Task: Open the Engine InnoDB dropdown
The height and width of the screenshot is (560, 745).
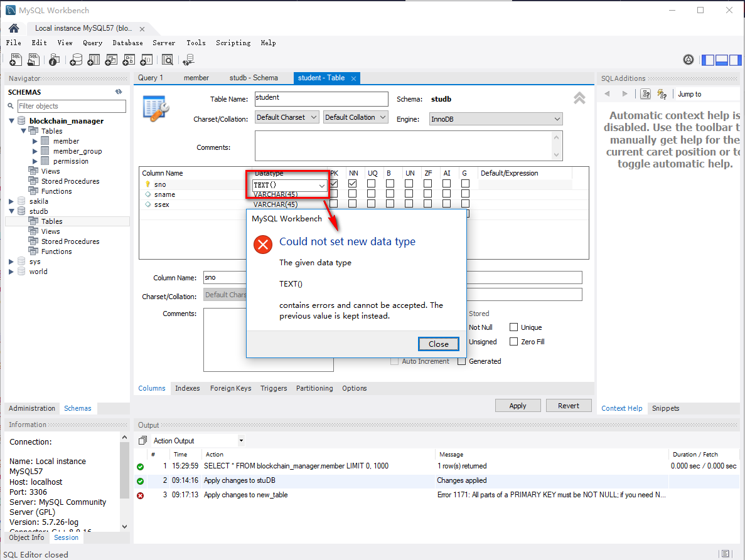Action: coord(496,119)
